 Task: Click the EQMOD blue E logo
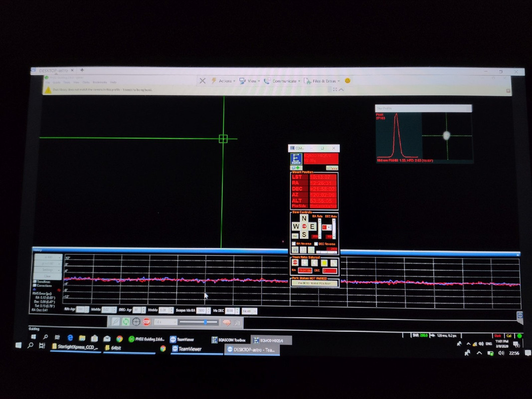[296, 159]
